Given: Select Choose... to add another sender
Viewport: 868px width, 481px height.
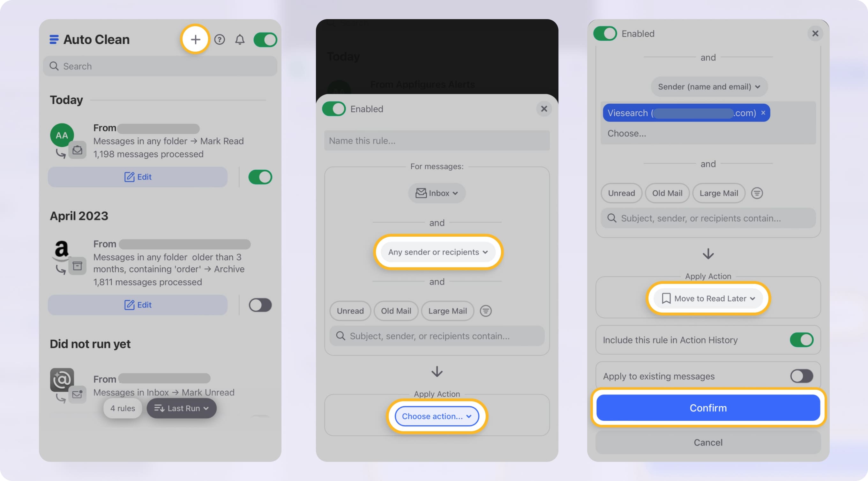Looking at the screenshot, I should click(x=627, y=133).
